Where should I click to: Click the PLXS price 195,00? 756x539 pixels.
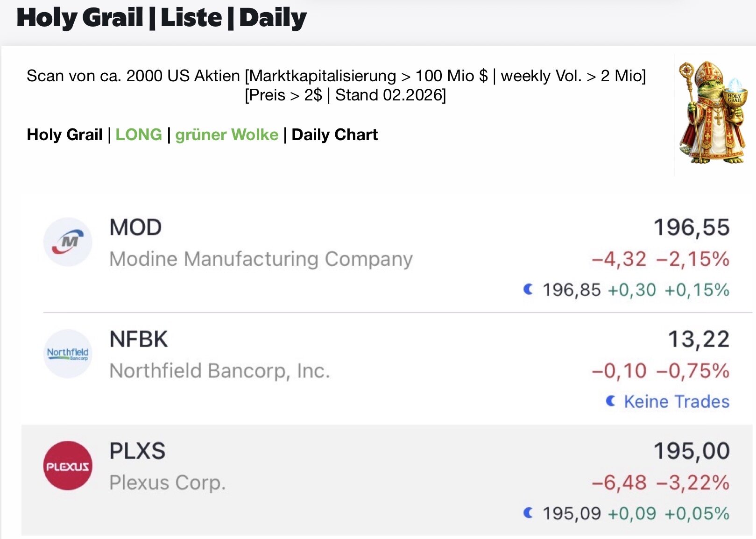(691, 451)
